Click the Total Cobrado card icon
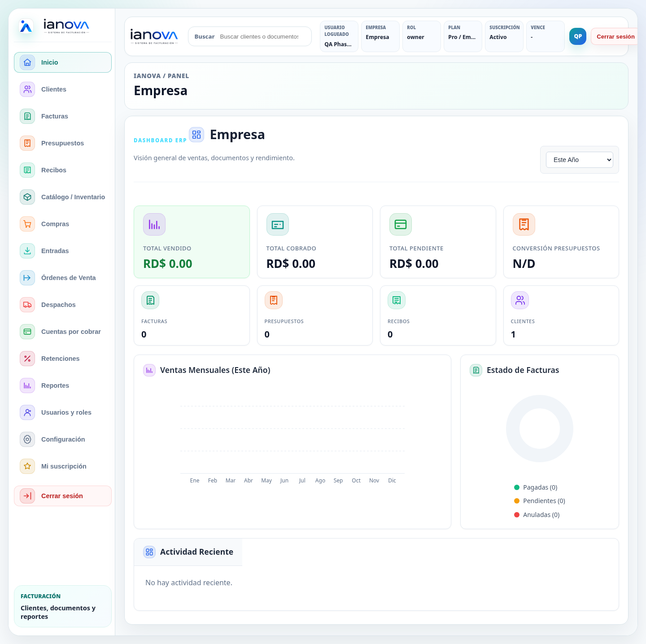 pos(278,224)
